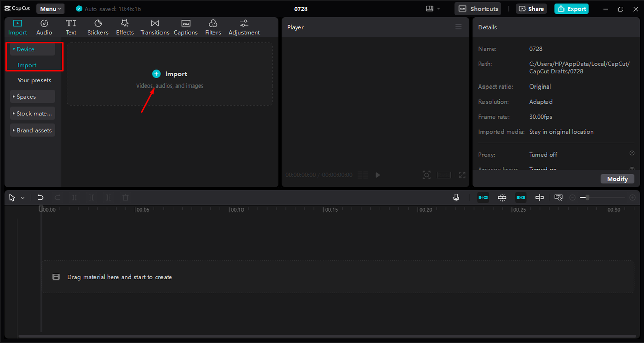Click the Player ratio button

[x=444, y=175]
